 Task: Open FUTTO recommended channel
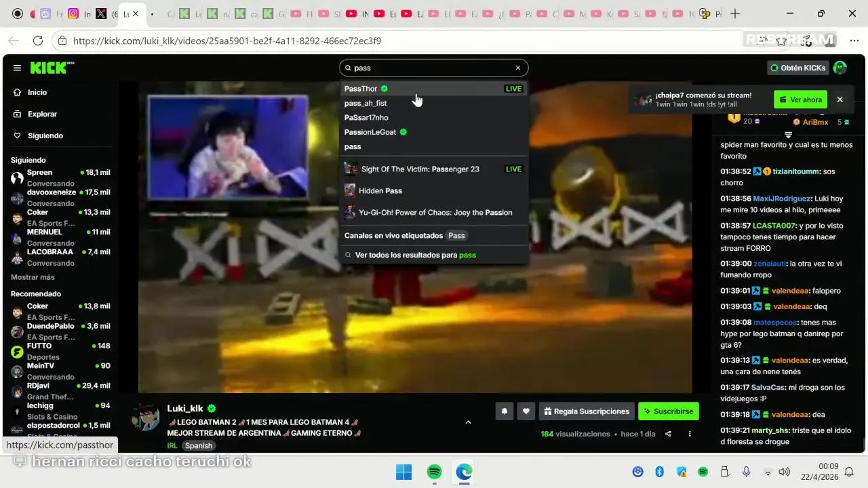click(x=60, y=351)
